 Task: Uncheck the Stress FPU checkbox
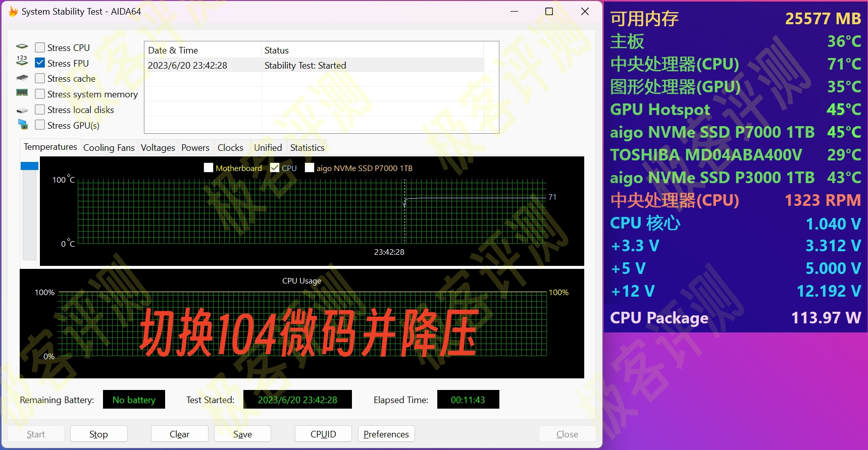[x=40, y=63]
